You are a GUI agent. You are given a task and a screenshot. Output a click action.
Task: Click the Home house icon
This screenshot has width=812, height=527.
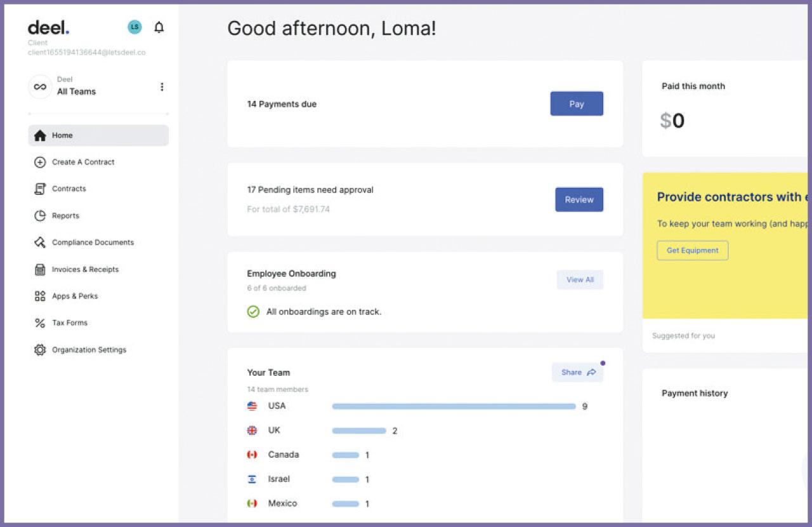40,135
